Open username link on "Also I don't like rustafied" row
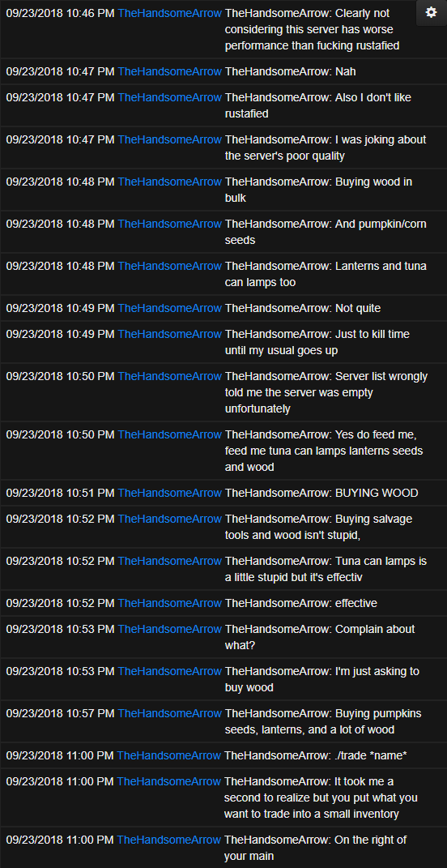This screenshot has height=868, width=447. tap(170, 97)
